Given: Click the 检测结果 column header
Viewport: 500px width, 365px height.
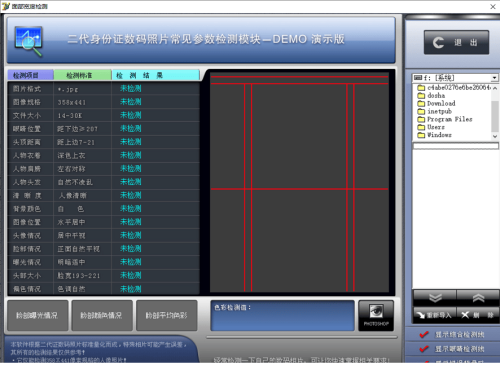Looking at the screenshot, I should pos(156,75).
